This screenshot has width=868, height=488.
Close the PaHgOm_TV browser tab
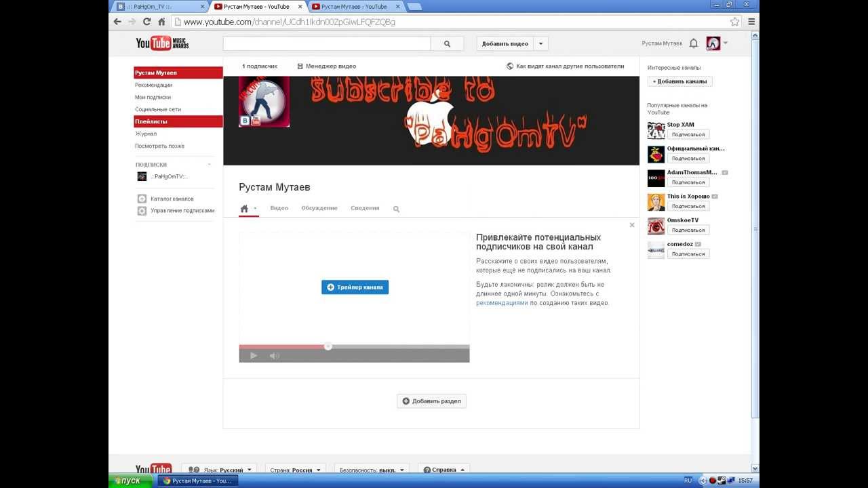pos(202,6)
